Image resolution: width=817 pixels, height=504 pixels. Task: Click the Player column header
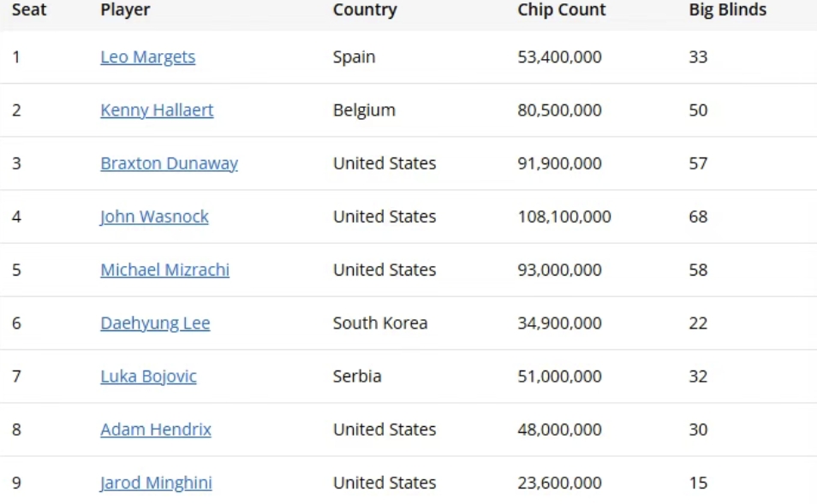click(125, 9)
